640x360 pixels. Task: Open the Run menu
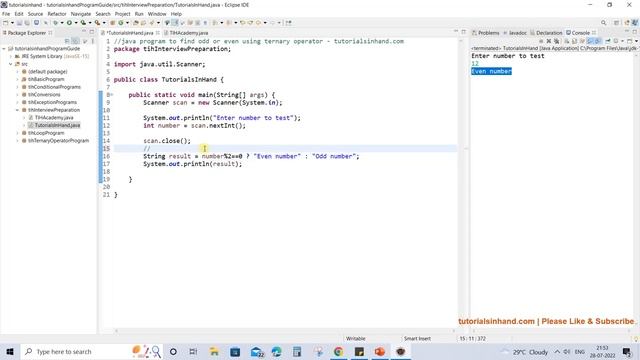(139, 14)
